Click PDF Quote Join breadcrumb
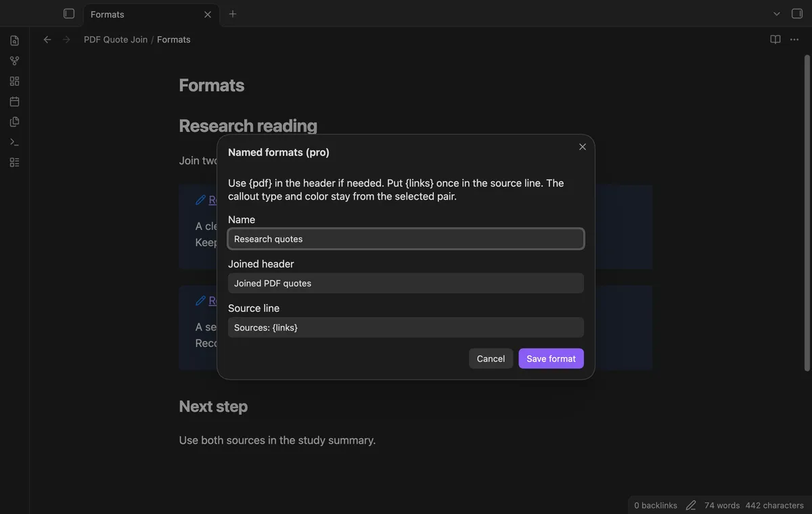 (x=116, y=39)
